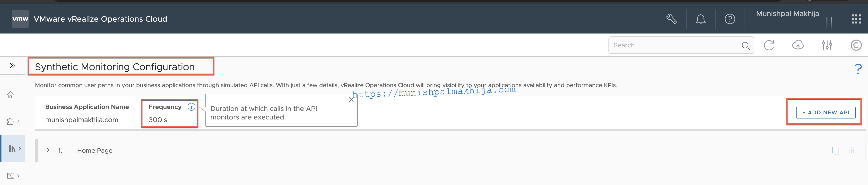Open page help question mark
Viewport: 868px width, 185px height.
pyautogui.click(x=858, y=69)
